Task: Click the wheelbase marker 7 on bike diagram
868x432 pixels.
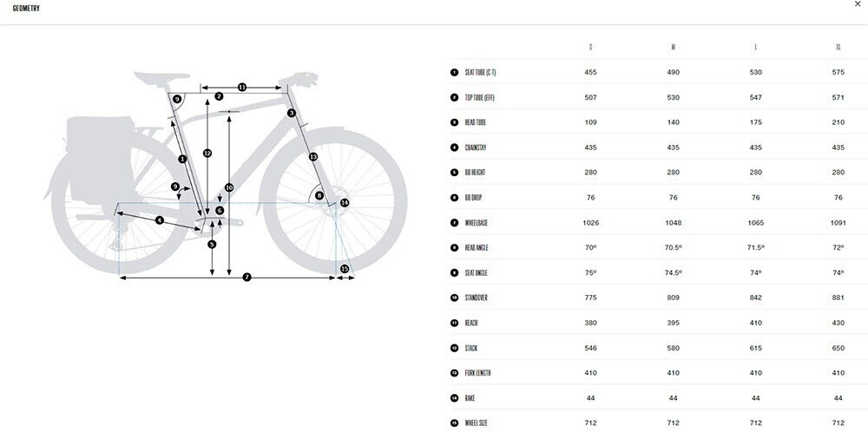Action: [247, 277]
